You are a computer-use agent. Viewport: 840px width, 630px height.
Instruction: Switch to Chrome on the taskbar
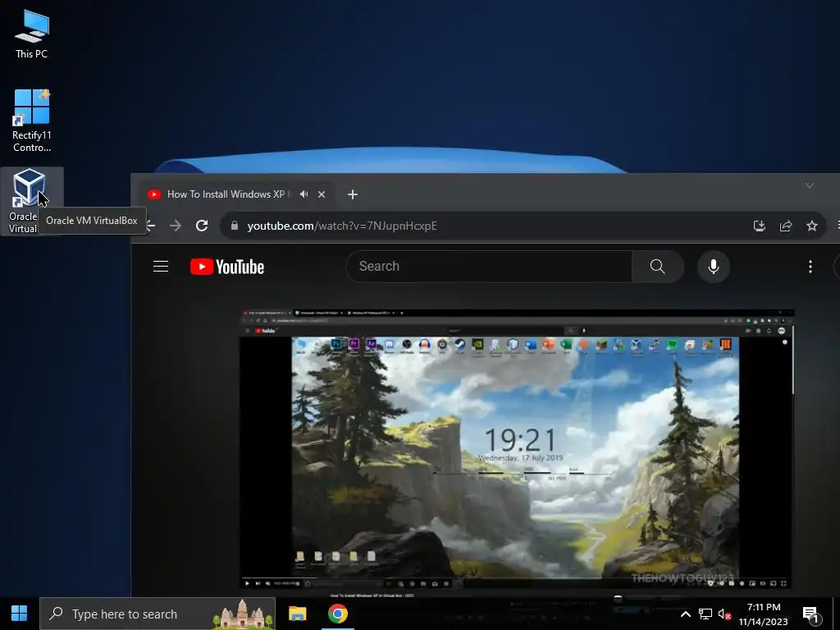(x=337, y=614)
